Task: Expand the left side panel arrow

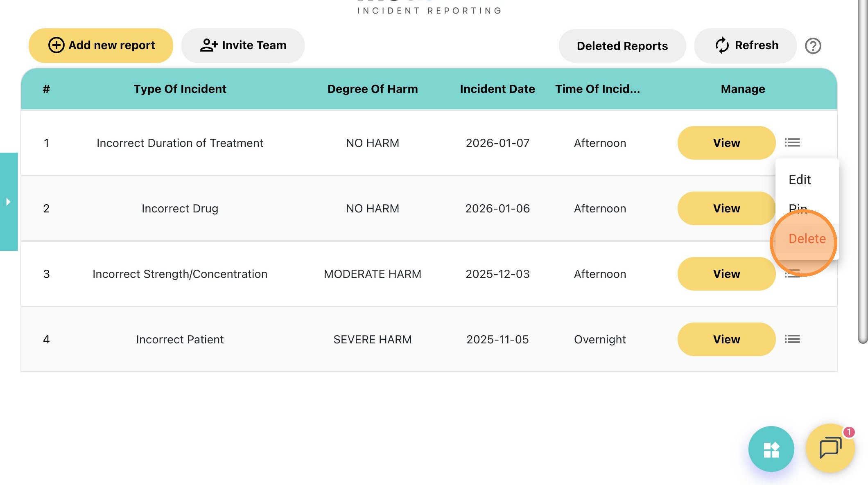Action: tap(8, 202)
